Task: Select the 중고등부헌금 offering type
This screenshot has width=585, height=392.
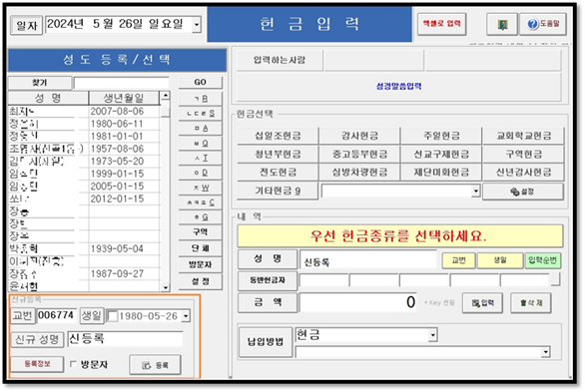Action: 359,154
